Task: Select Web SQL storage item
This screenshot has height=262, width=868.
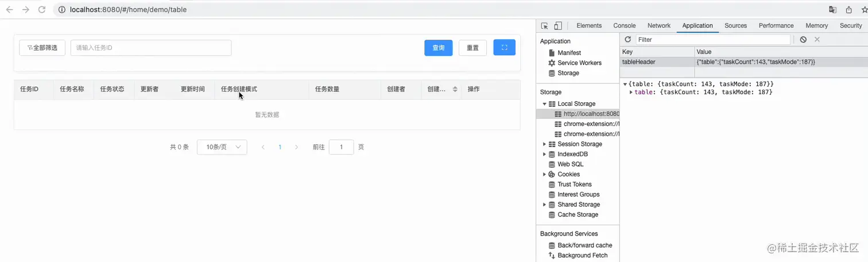Action: click(570, 164)
